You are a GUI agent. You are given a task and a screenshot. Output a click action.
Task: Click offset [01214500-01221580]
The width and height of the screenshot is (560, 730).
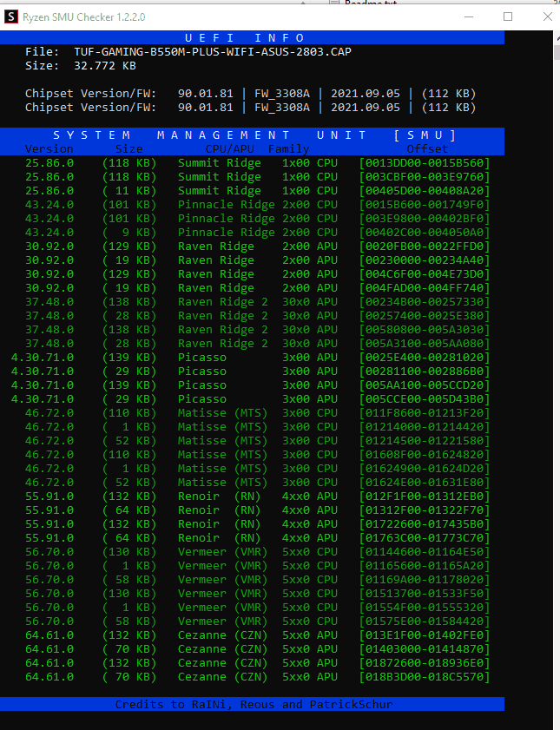tap(424, 441)
